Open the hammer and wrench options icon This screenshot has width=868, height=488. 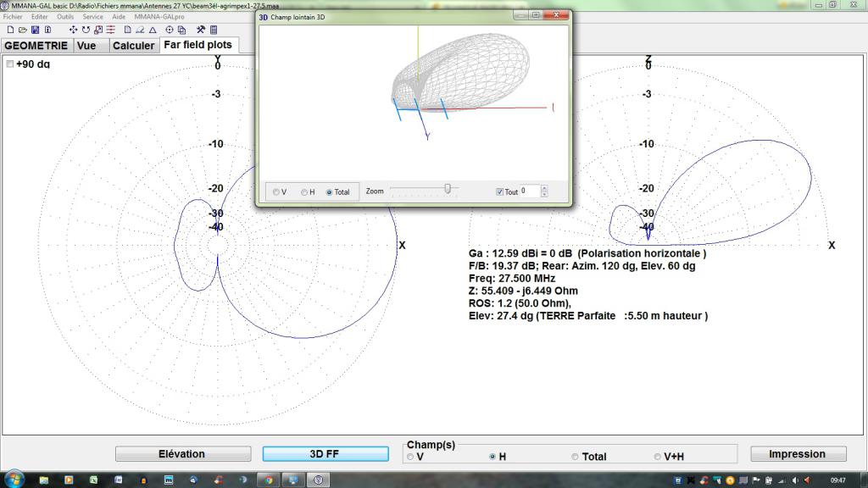200,30
